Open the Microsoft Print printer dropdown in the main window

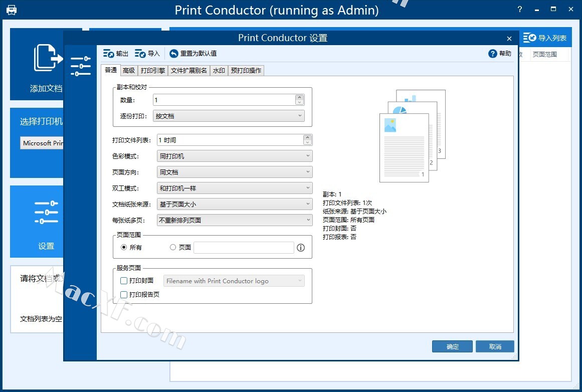(42, 143)
